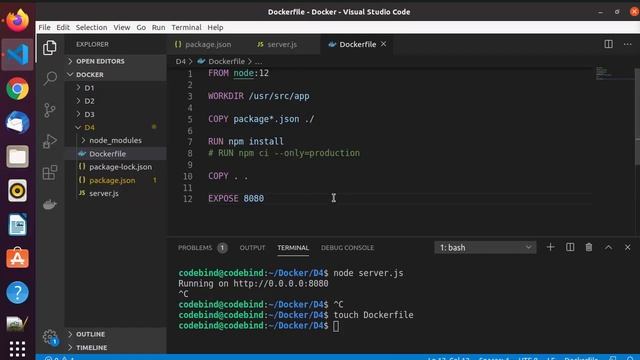The height and width of the screenshot is (360, 640).
Task: Split the terminal panel
Action: point(570,247)
